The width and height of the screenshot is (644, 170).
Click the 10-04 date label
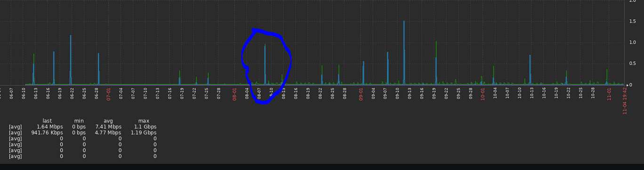coord(495,93)
